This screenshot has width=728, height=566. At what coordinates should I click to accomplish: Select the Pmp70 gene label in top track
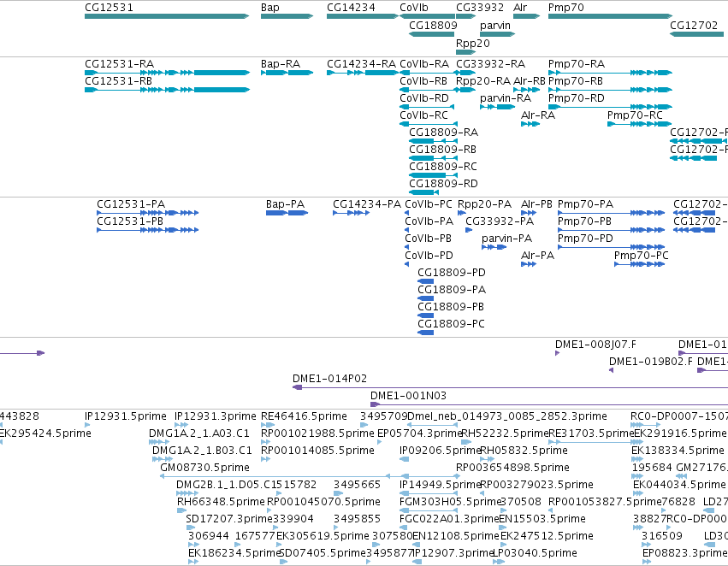pyautogui.click(x=566, y=8)
